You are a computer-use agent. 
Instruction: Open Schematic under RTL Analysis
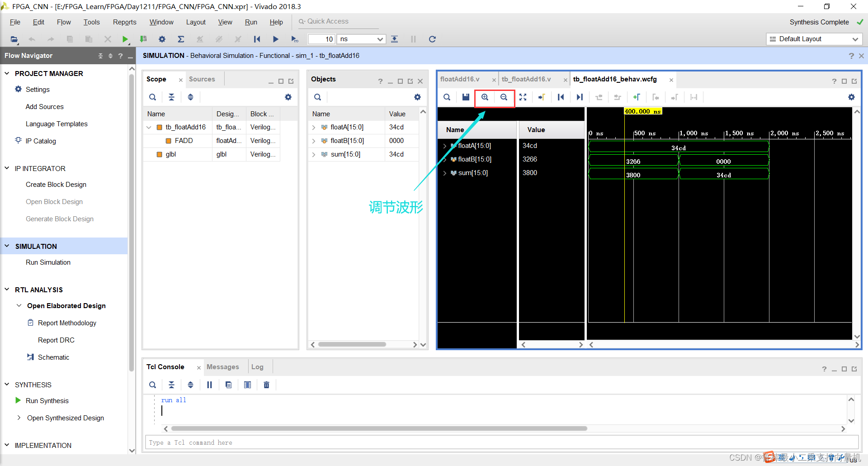[53, 357]
